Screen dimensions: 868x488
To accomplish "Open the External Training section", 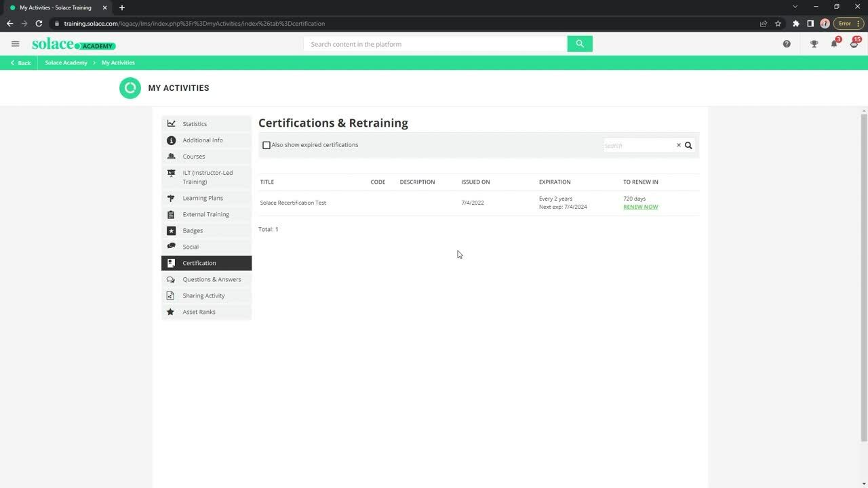I will (x=206, y=214).
